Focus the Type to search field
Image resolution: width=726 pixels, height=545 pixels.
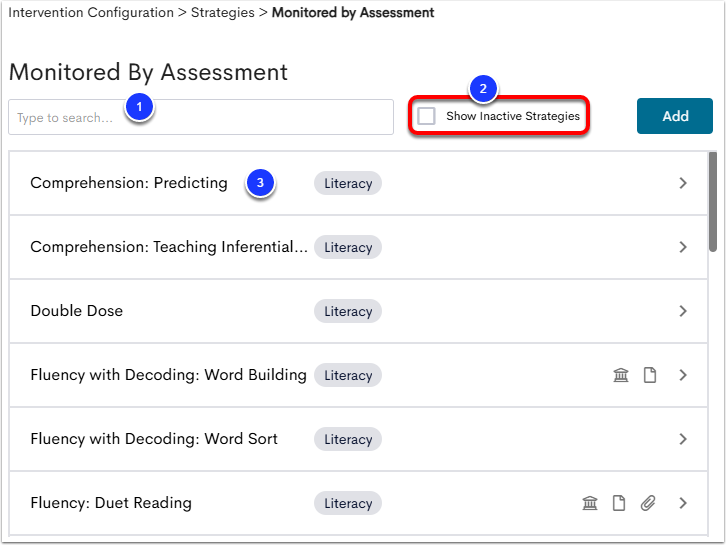pos(201,117)
